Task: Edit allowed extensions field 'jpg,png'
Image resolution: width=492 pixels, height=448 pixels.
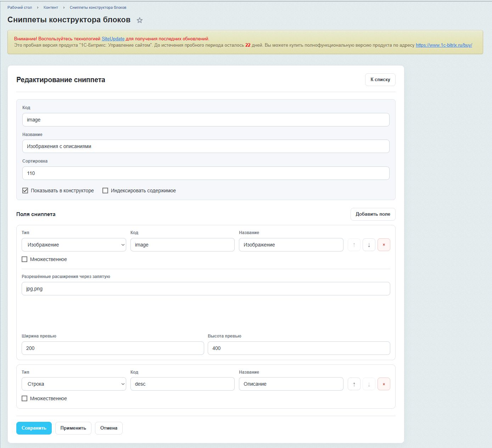Action: pos(206,289)
